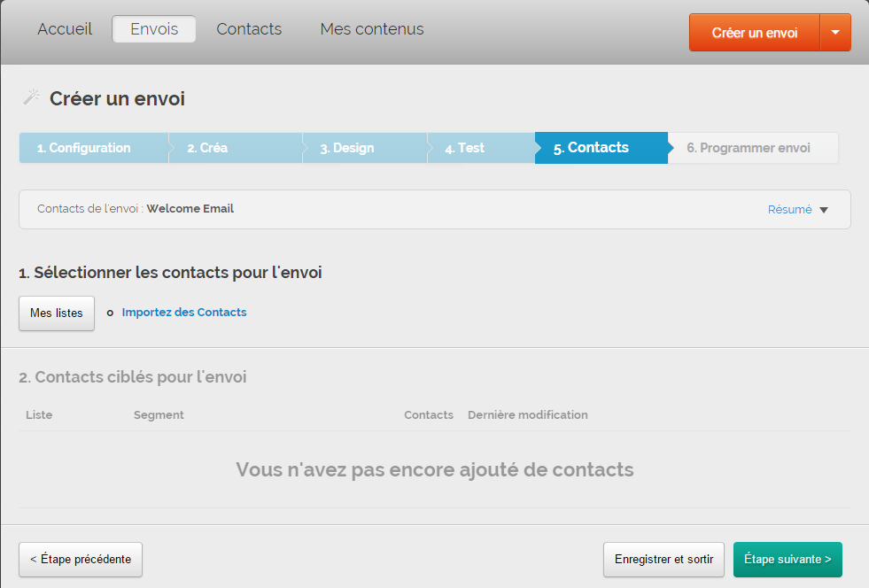This screenshot has width=869, height=588.
Task: Go back to step 2. Créa
Action: (x=207, y=148)
